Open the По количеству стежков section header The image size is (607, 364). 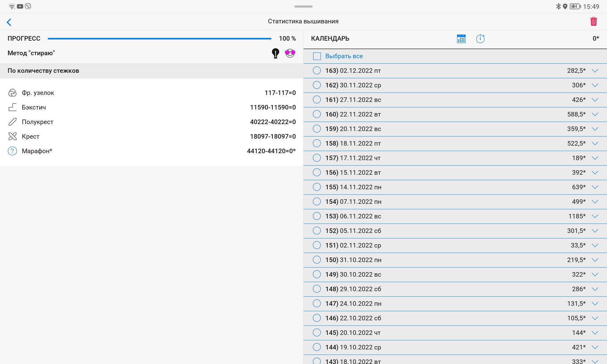click(x=151, y=71)
